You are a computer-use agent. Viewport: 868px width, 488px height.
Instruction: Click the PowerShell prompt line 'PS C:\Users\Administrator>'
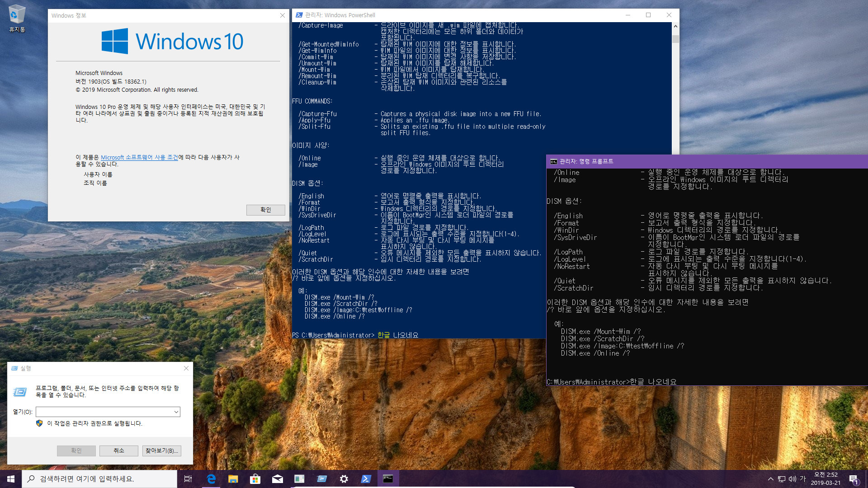point(333,335)
